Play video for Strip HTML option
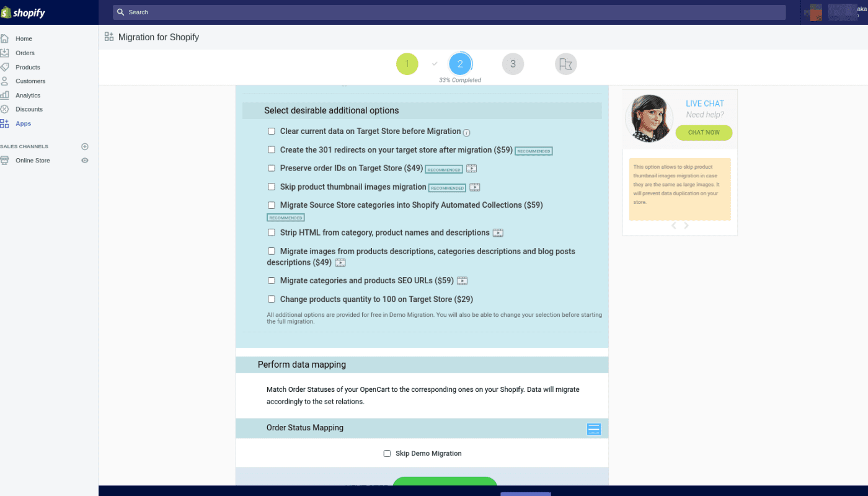 [498, 233]
